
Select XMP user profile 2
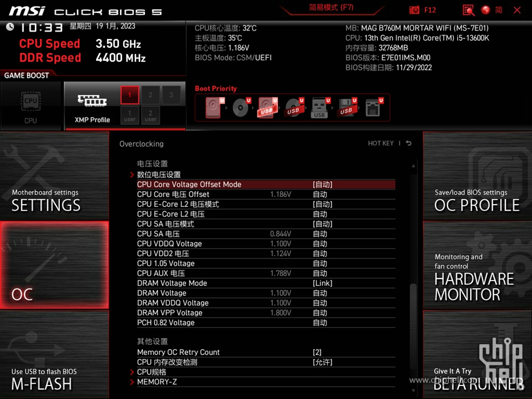click(150, 115)
